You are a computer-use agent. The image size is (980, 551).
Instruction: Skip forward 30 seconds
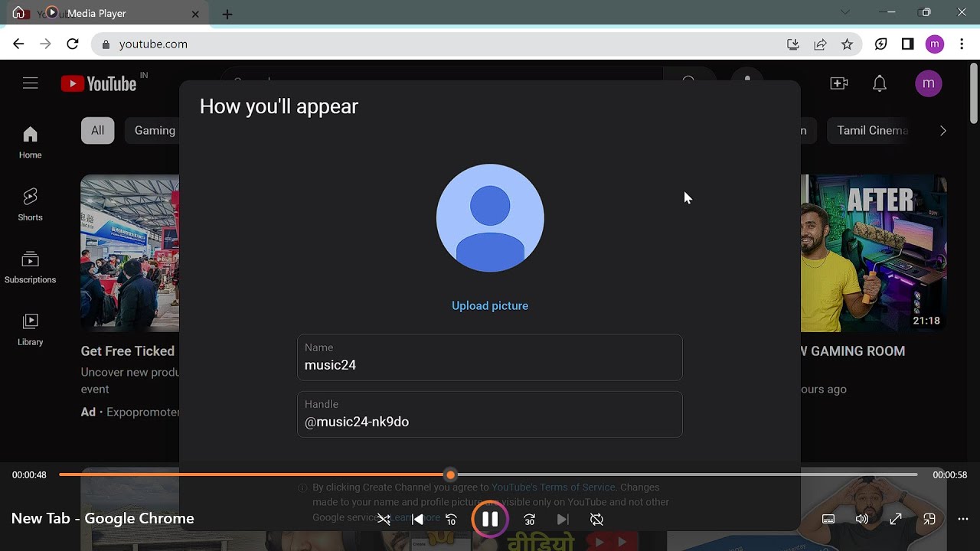point(529,519)
